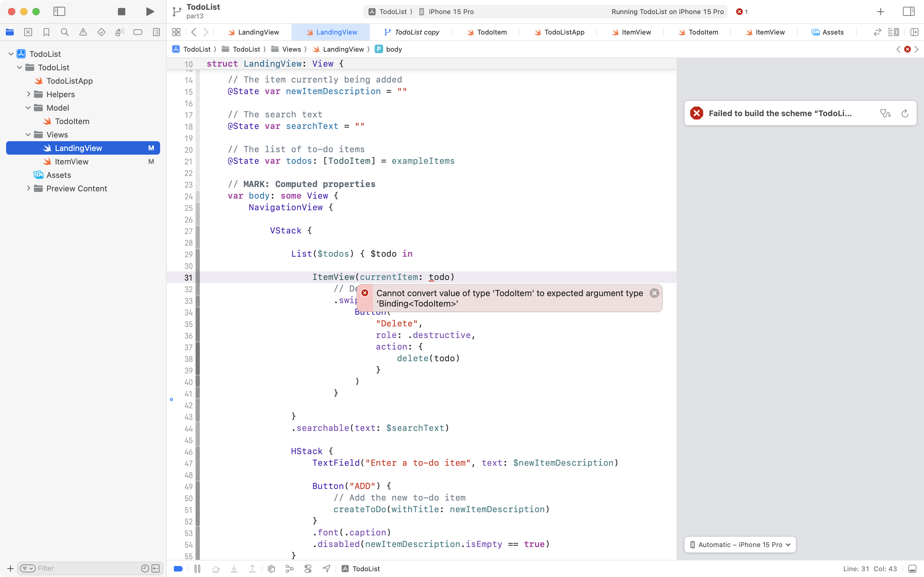Switch to the Assets editor tab
Viewport: 924px width, 577px height.
(827, 32)
